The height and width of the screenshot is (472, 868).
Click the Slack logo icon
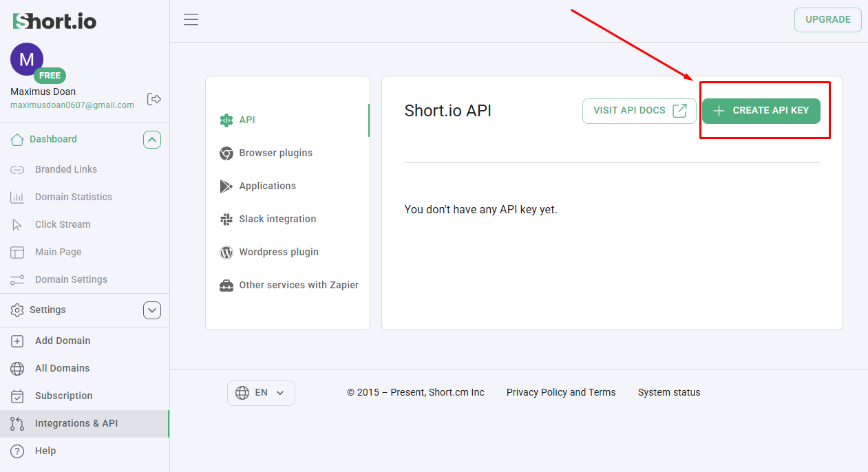click(226, 219)
